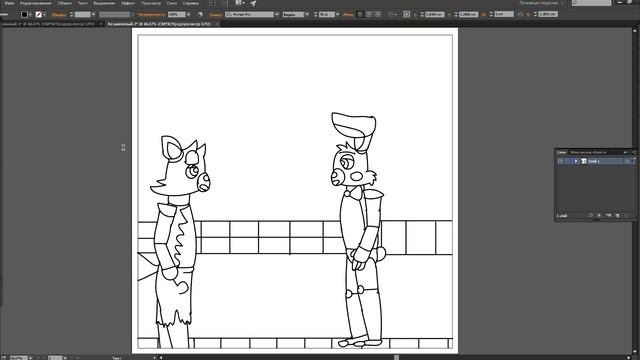The image size is (640, 360).
Task: Open the Layers panel flyout menu
Action: (634, 152)
